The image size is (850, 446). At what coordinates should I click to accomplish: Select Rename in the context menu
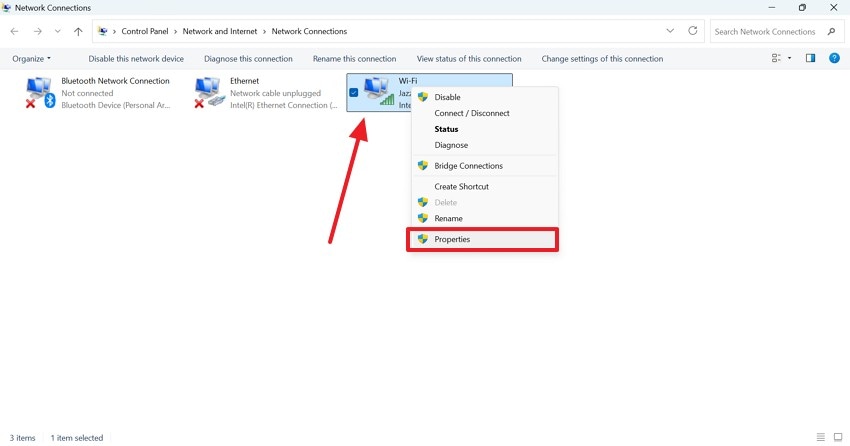tap(485, 218)
